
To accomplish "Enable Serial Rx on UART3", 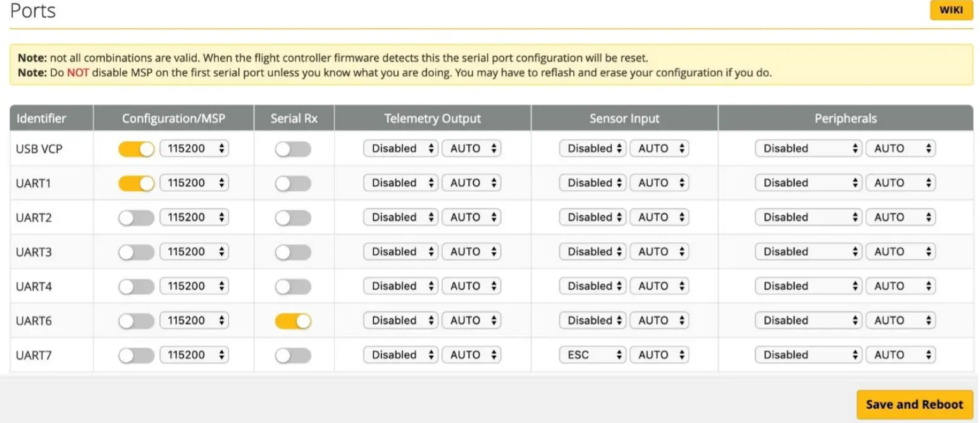I will pyautogui.click(x=293, y=252).
